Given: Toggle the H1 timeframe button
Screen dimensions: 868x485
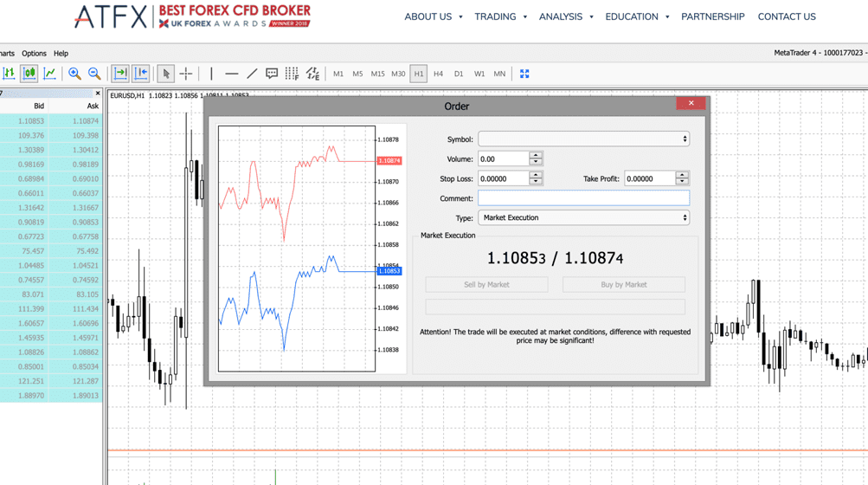Looking at the screenshot, I should [x=419, y=74].
